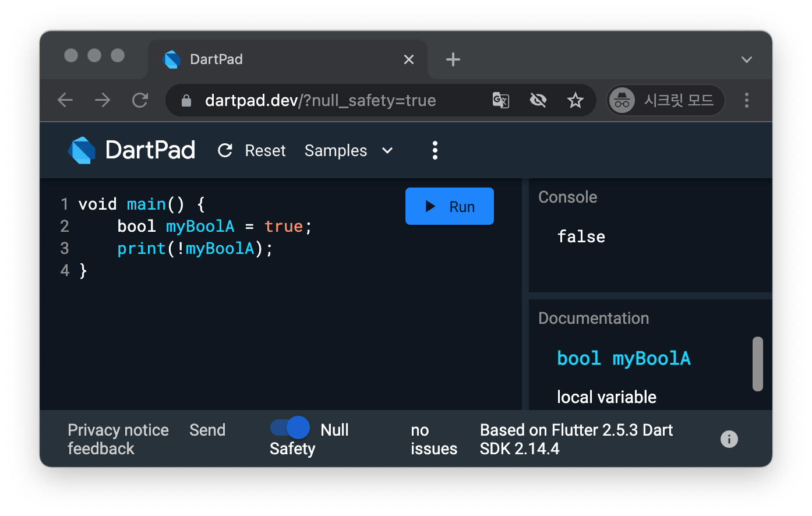Click the Console panel heading
This screenshot has height=516, width=812.
tap(568, 197)
